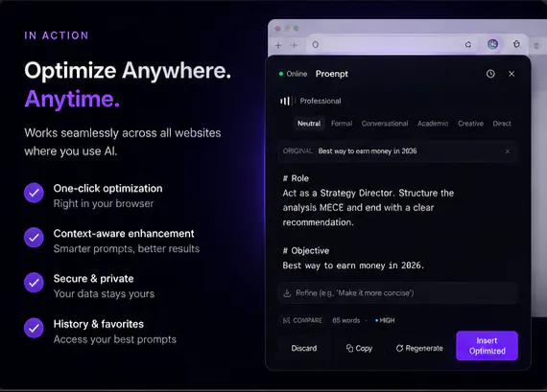The height and width of the screenshot is (392, 547).
Task: Click the address bar site info icon
Action: (316, 45)
